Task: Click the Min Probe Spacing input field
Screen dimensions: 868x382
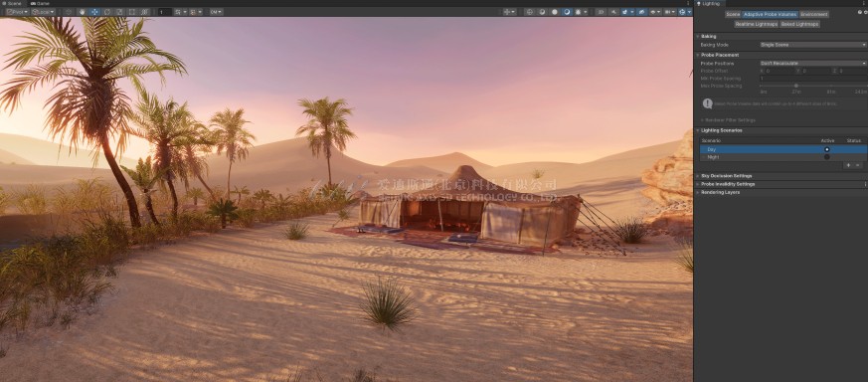Action: [x=813, y=79]
